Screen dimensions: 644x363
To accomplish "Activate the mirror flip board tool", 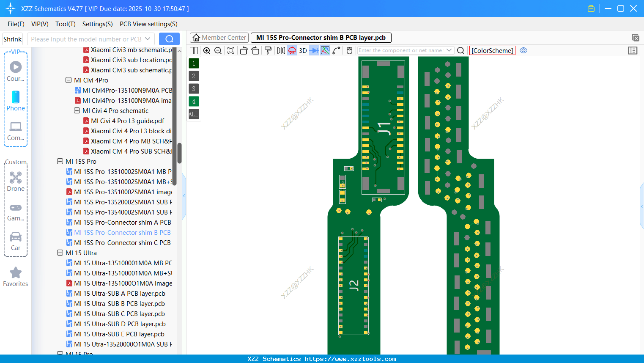I will pyautogui.click(x=281, y=50).
